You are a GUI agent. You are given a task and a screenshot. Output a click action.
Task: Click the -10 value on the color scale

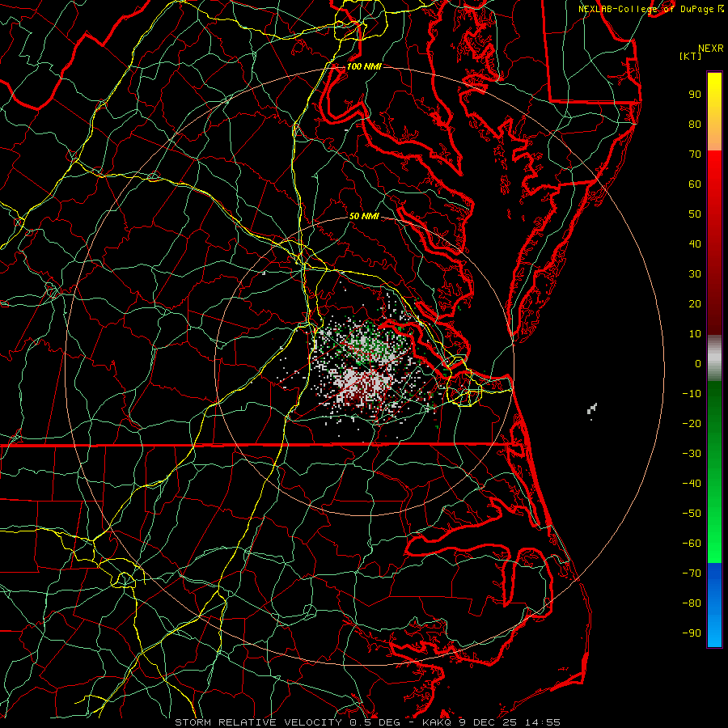pos(692,394)
